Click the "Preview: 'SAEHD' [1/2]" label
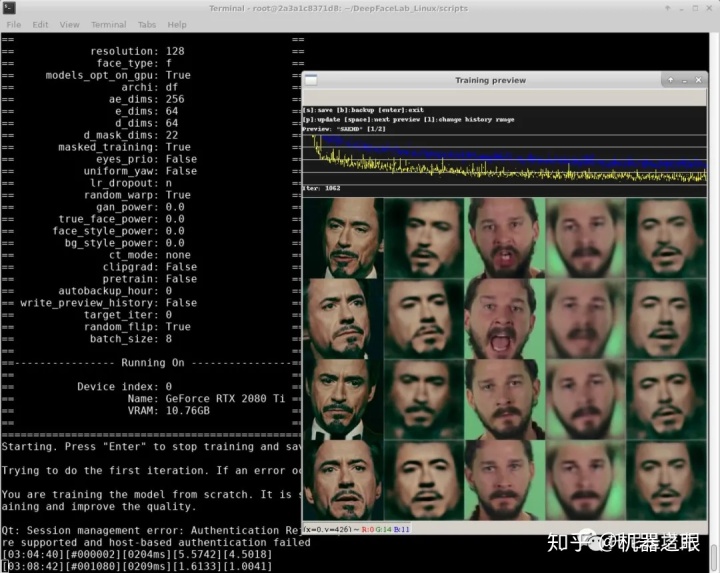Screen dimensions: 720x573 pyautogui.click(x=344, y=129)
